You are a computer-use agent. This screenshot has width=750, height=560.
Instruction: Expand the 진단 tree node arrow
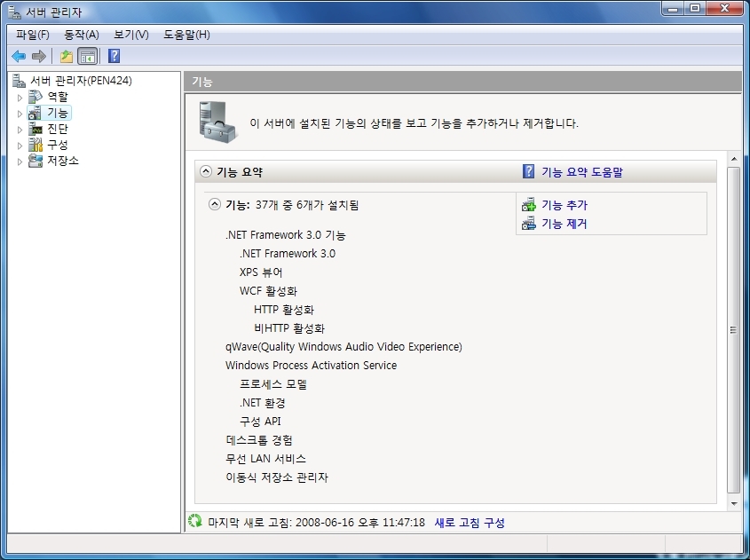[x=20, y=130]
